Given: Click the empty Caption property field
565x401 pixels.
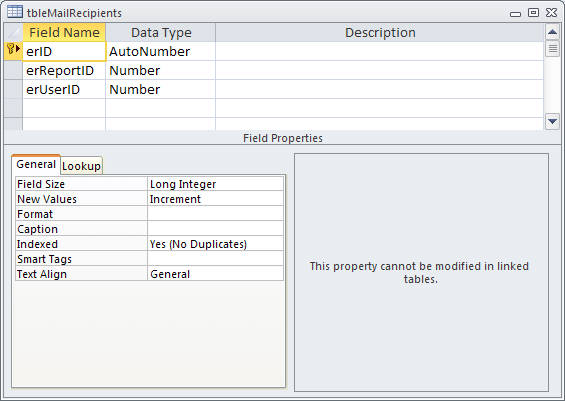Looking at the screenshot, I should [215, 229].
